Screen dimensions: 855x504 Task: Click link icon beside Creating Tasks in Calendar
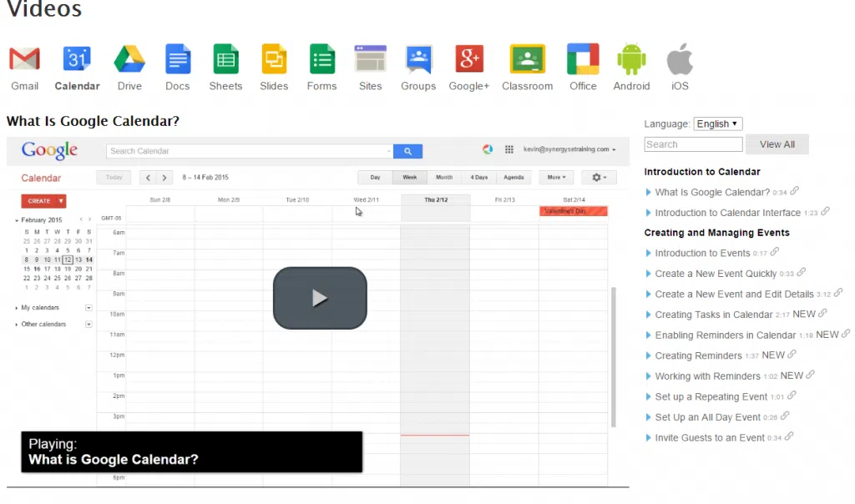click(822, 313)
